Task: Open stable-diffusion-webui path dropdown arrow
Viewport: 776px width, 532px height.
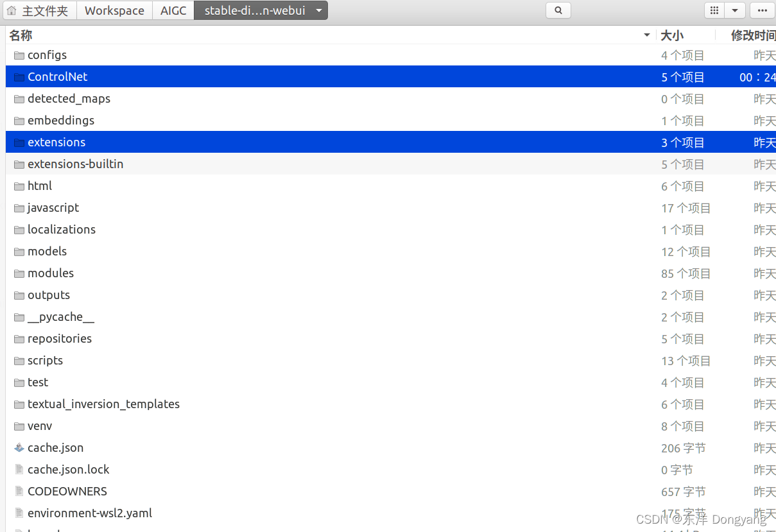Action: pyautogui.click(x=319, y=10)
